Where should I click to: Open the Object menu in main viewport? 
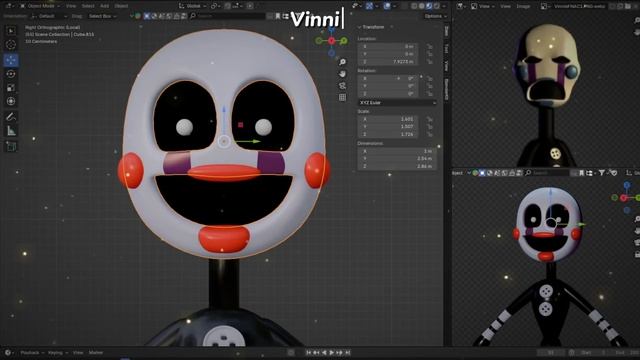click(121, 6)
